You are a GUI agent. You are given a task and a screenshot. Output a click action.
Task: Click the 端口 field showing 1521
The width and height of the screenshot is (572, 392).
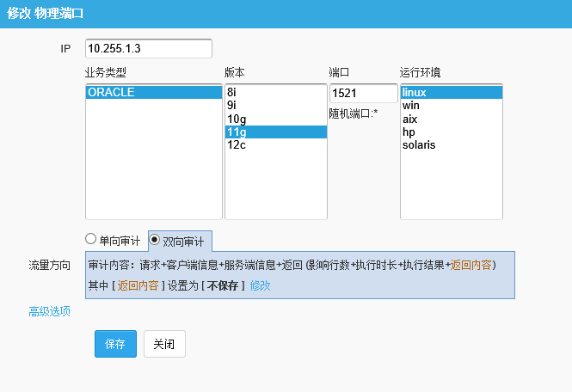coord(363,93)
